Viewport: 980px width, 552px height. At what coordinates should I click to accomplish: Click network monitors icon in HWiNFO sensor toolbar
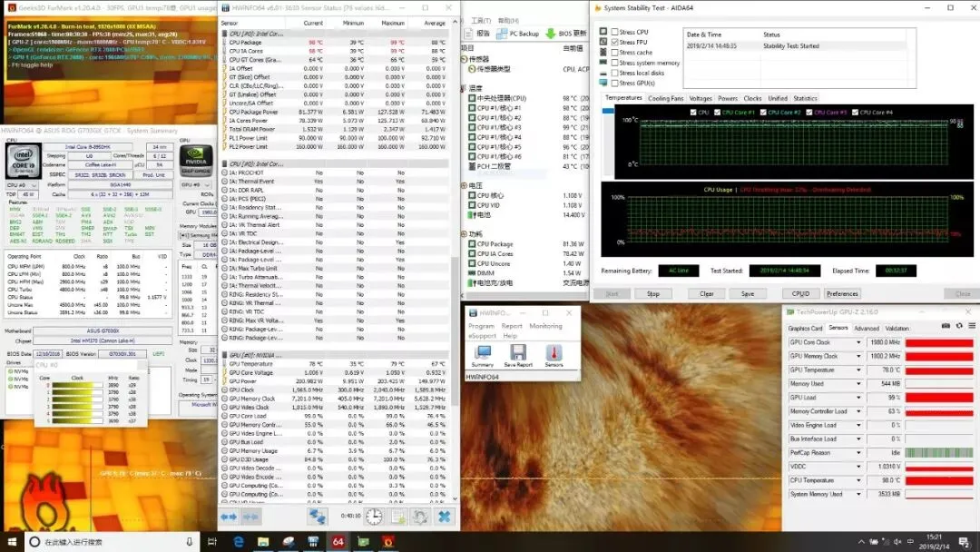coord(317,517)
